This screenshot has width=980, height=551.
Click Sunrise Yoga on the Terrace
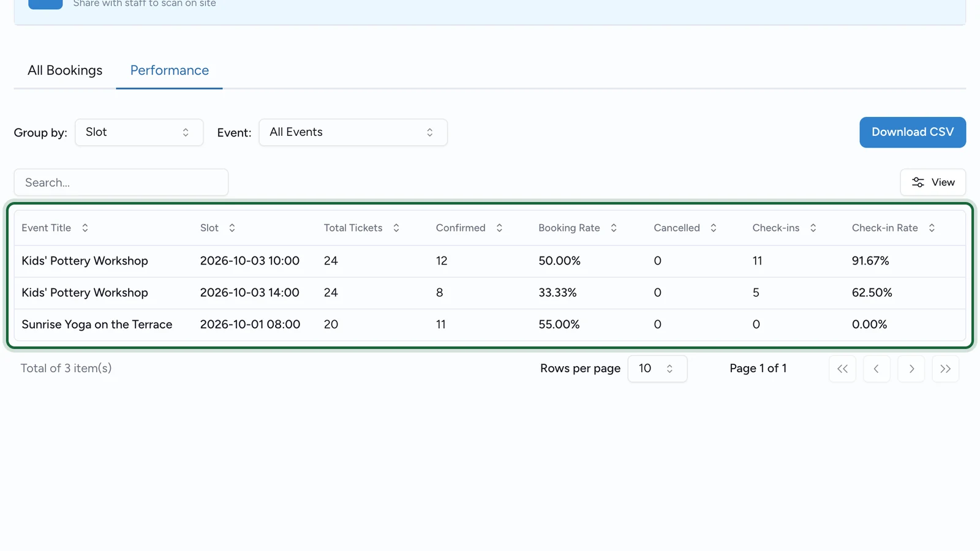click(x=97, y=324)
